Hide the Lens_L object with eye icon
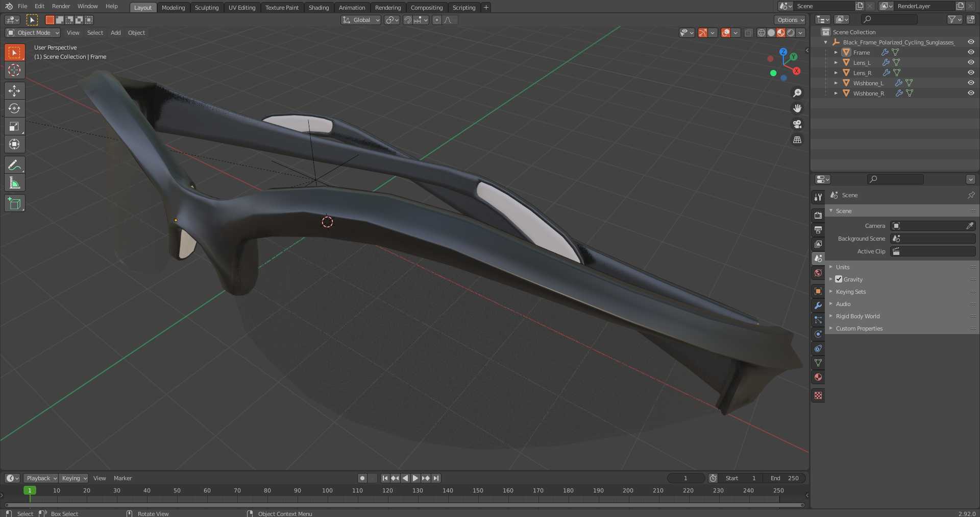This screenshot has width=980, height=517. 971,62
